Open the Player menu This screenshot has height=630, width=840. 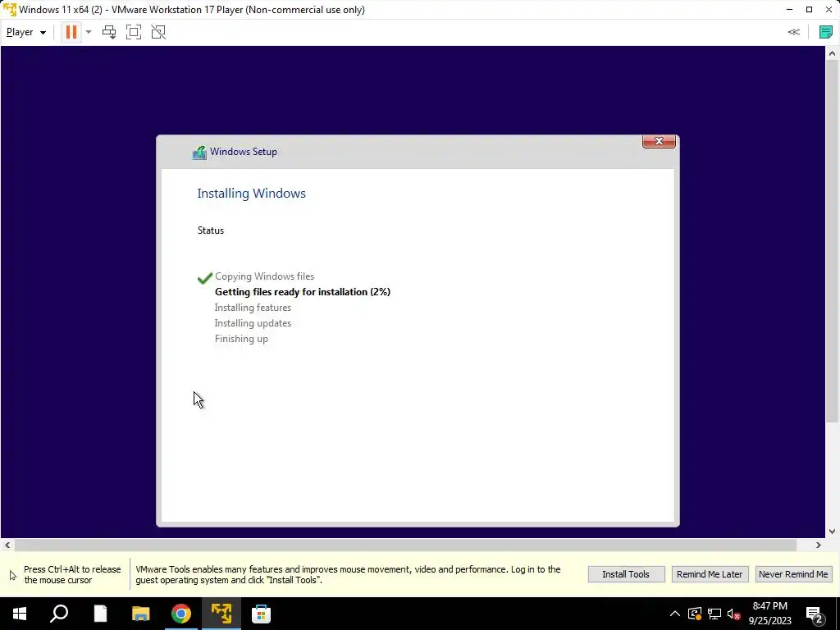point(25,32)
